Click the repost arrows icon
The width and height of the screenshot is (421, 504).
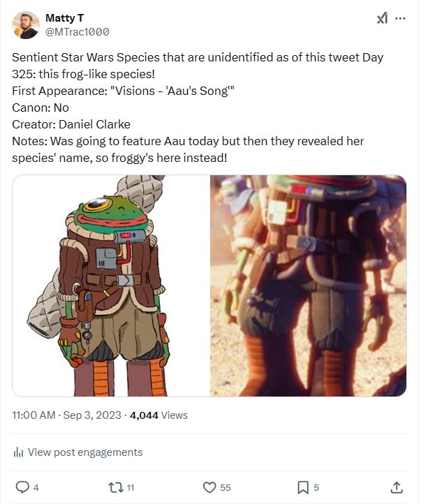click(x=115, y=487)
